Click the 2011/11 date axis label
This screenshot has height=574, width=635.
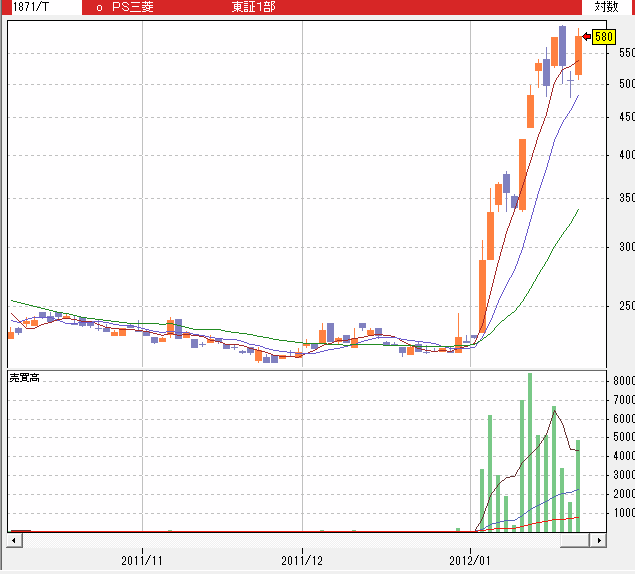[142, 561]
